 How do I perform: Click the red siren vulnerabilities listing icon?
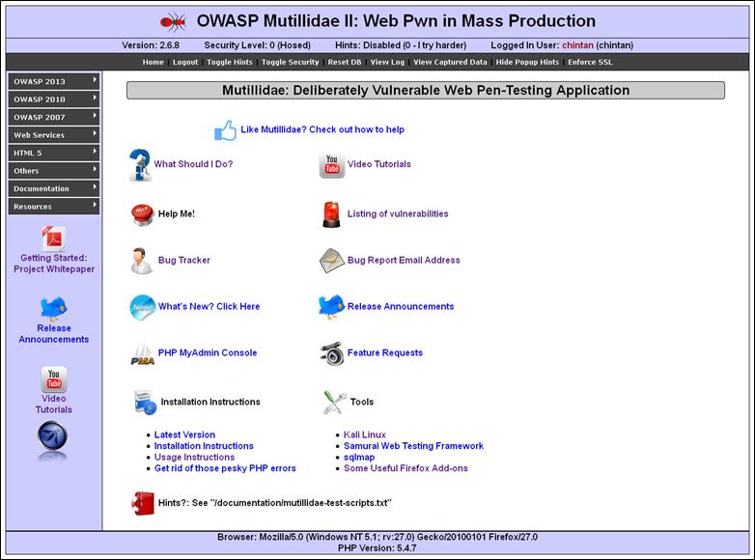(331, 214)
